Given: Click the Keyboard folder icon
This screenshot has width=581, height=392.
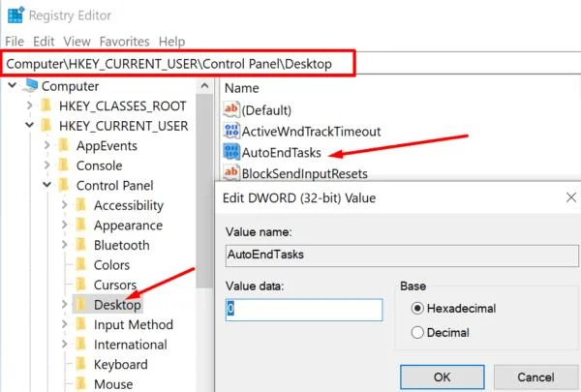Looking at the screenshot, I should [80, 364].
